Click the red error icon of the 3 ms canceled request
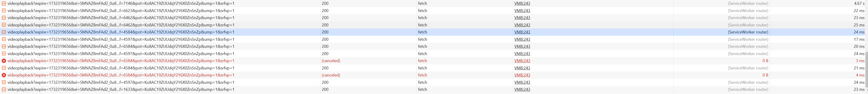Screen dimensions: 868x94 tap(4, 61)
